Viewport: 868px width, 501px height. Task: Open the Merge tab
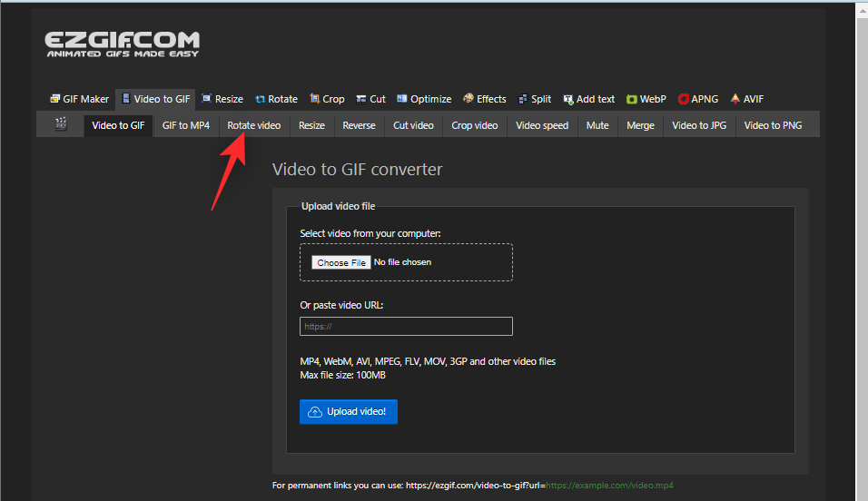[640, 125]
